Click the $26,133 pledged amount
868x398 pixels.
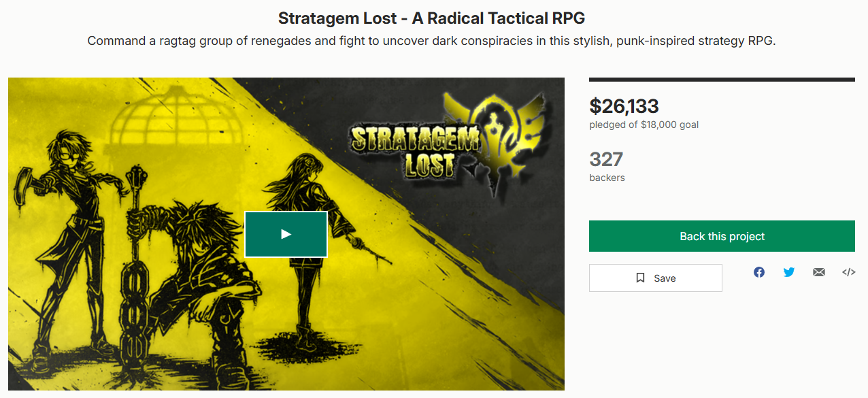624,106
